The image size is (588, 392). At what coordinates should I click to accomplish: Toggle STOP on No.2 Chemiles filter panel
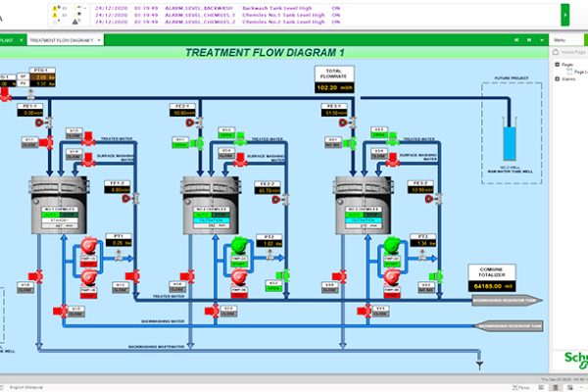point(220,215)
